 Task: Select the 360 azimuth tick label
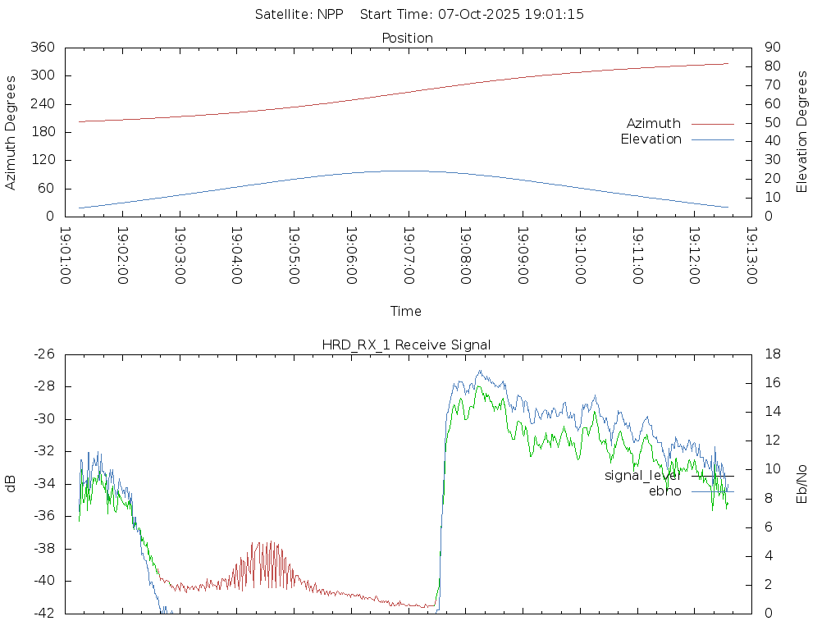click(43, 48)
